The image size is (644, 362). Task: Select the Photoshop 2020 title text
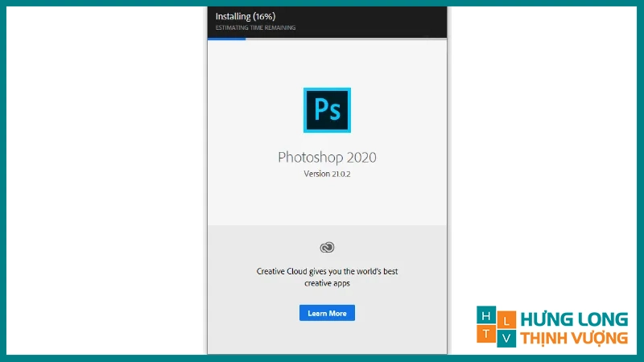[x=327, y=157]
